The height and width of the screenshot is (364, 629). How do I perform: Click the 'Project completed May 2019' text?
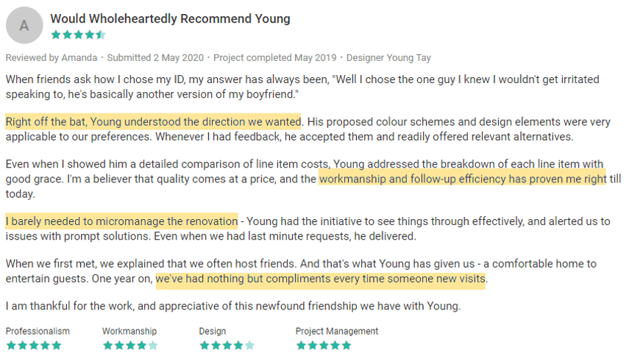[274, 57]
